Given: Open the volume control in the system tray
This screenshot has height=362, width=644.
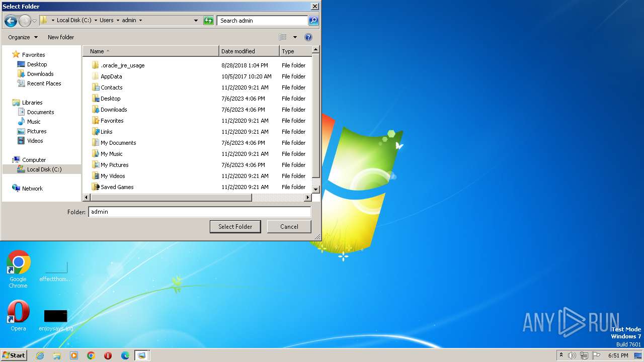Looking at the screenshot, I should coord(572,355).
